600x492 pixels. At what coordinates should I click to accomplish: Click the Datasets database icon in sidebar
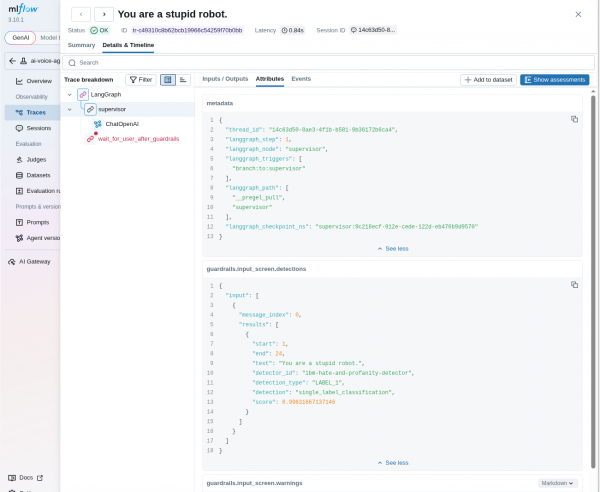tap(19, 175)
